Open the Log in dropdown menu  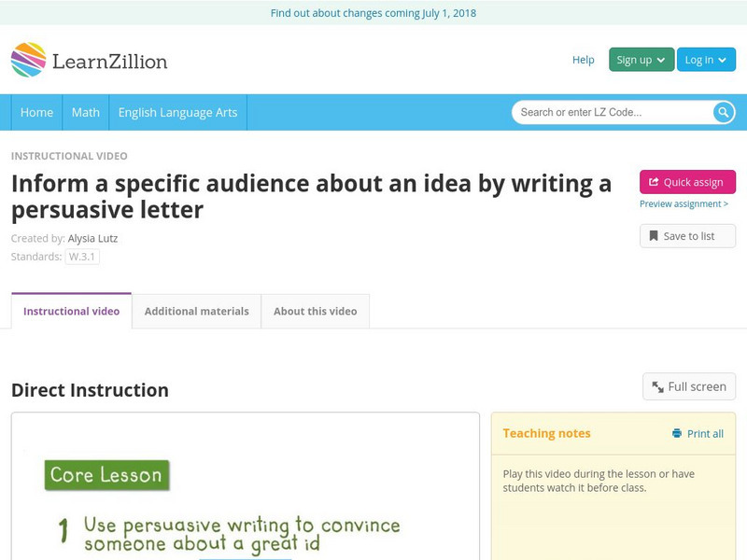click(x=705, y=60)
